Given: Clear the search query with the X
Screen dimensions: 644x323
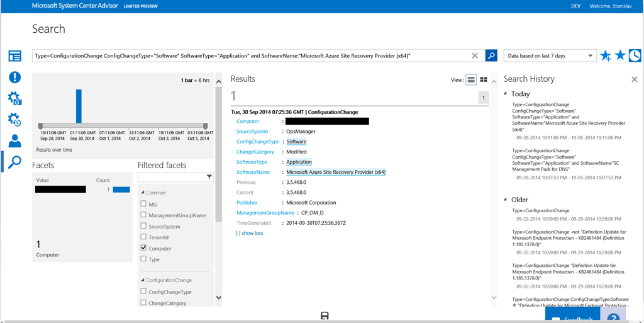Looking at the screenshot, I should pos(475,55).
